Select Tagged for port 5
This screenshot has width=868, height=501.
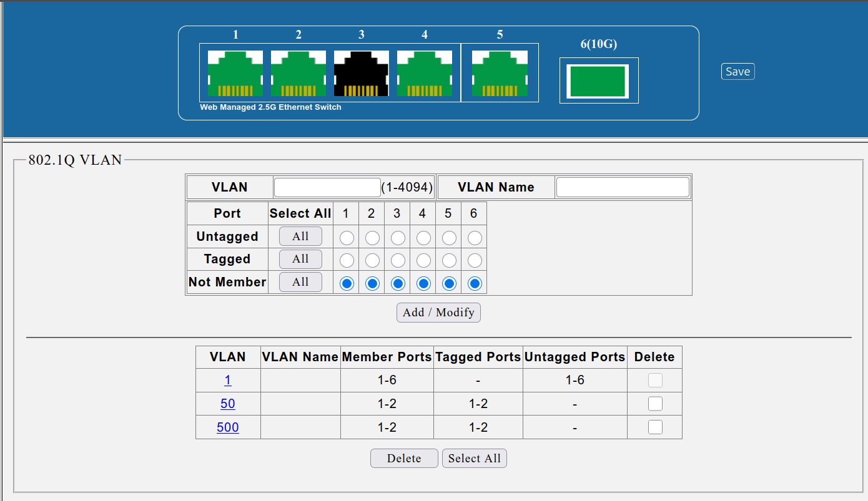(x=449, y=261)
